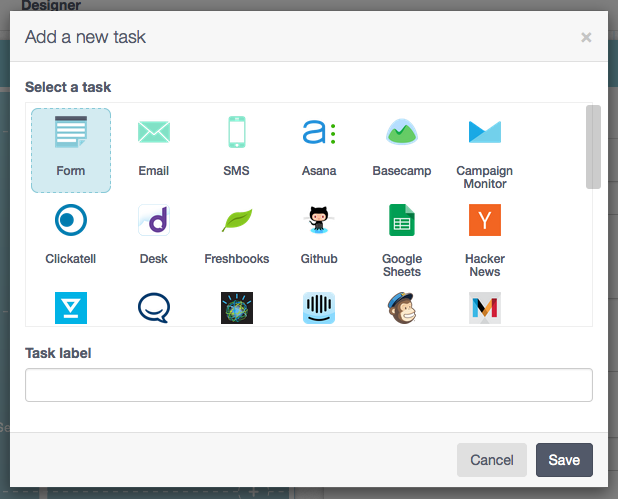Choose the blue downward-triangle icon in the third row
Viewport: 618px width, 499px height.
71,308
